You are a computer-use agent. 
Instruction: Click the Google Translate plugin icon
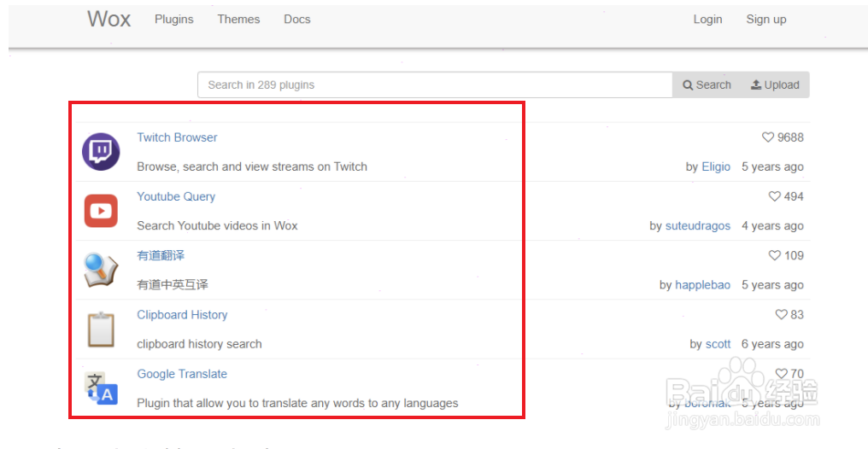(x=101, y=388)
